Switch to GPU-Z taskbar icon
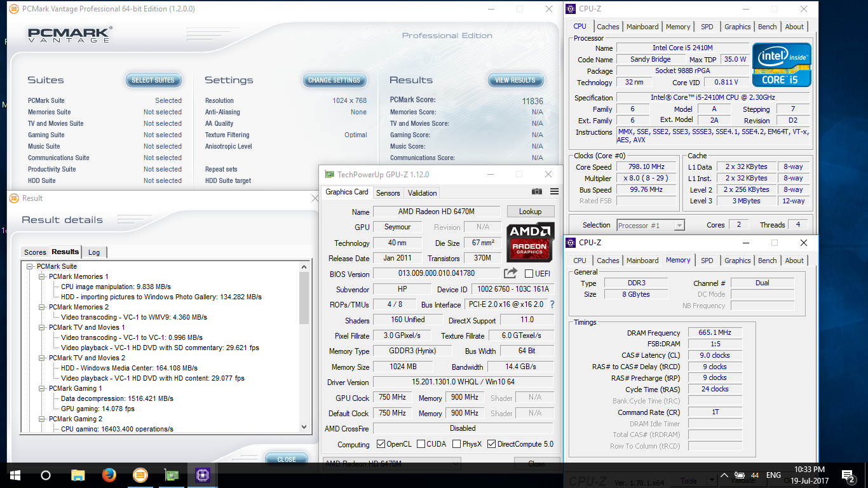868x488 pixels. pos(171,475)
